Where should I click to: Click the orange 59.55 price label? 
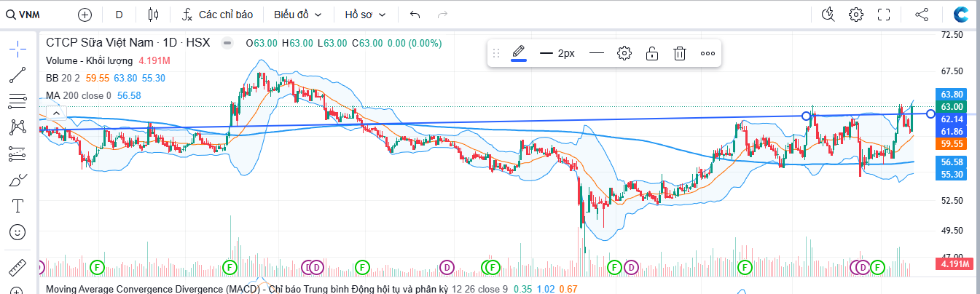coord(953,144)
